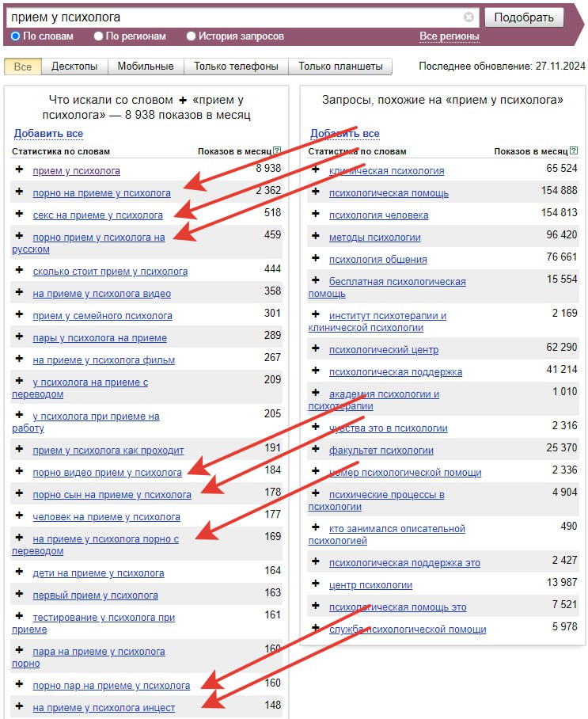Add the 'методы психологии' query with its plus

(x=315, y=236)
